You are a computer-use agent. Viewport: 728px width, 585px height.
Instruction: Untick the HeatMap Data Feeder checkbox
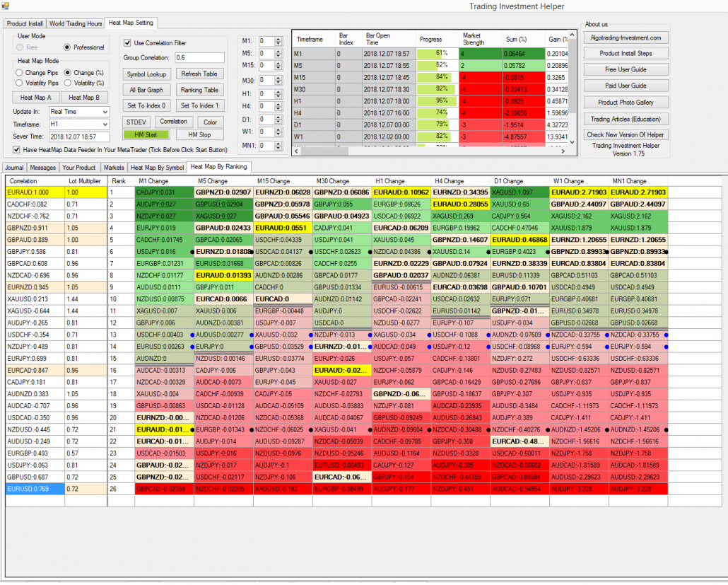click(16, 149)
